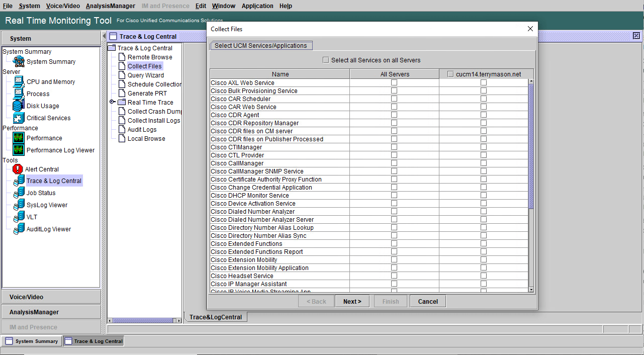
Task: Close the Collect Files dialog with X
Action: (530, 29)
